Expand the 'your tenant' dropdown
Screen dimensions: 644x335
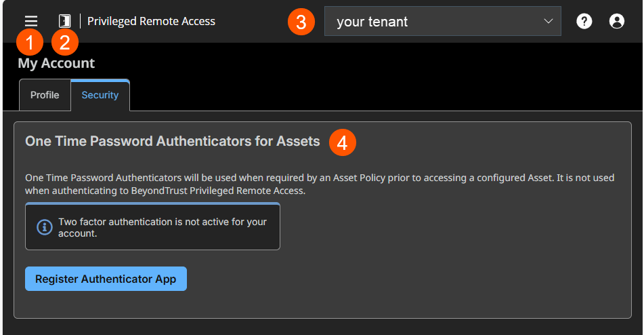[x=443, y=21]
